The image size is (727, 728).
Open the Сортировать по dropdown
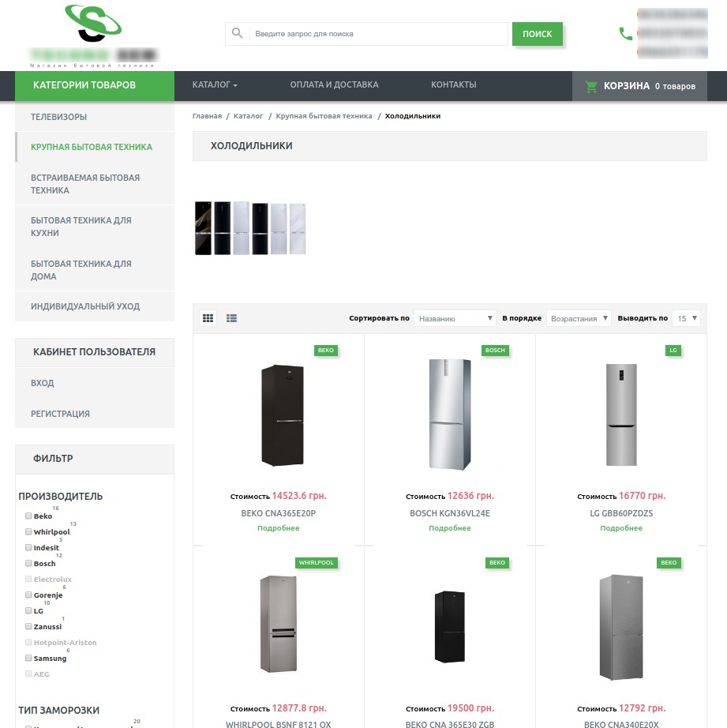[x=455, y=318]
